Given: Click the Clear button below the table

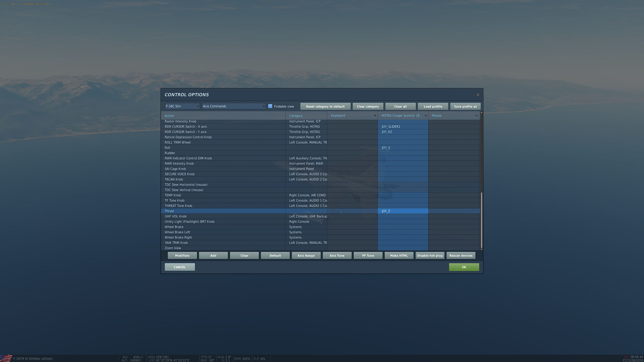Looking at the screenshot, I should (244, 255).
